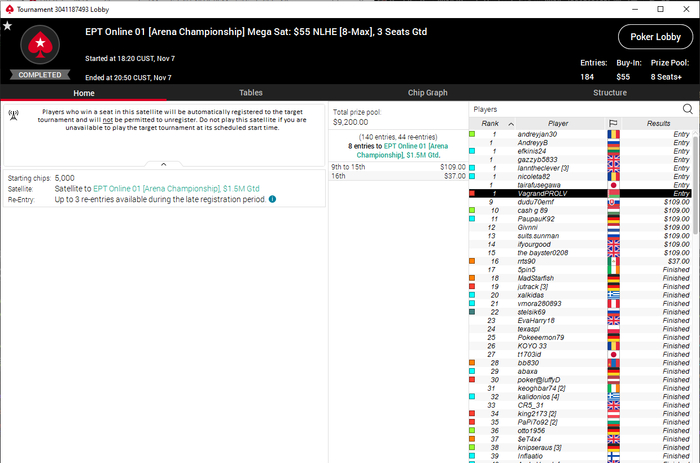Click the flag next to ifyourgood
The width and height of the screenshot is (700, 463).
(613, 244)
